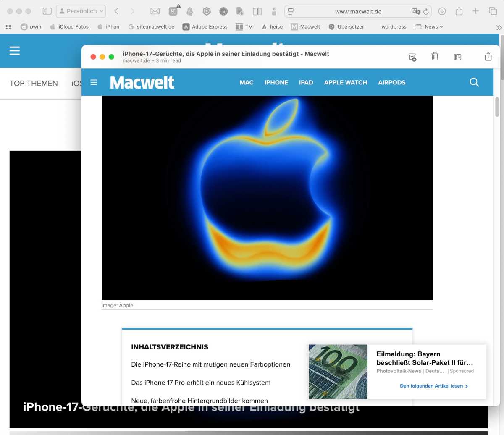Click 'Den folgenden Artikel lesen' link
The height and width of the screenshot is (435, 504).
(433, 386)
